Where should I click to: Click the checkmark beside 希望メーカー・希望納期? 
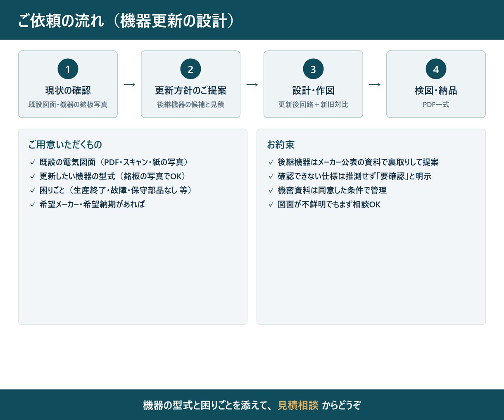(x=33, y=205)
